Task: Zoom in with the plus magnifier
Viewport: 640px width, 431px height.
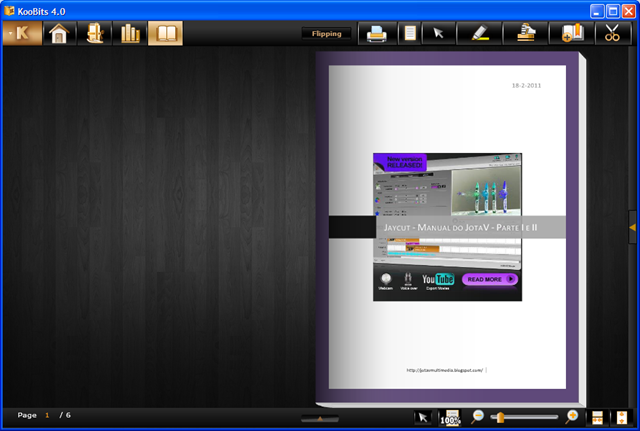Action: (572, 417)
